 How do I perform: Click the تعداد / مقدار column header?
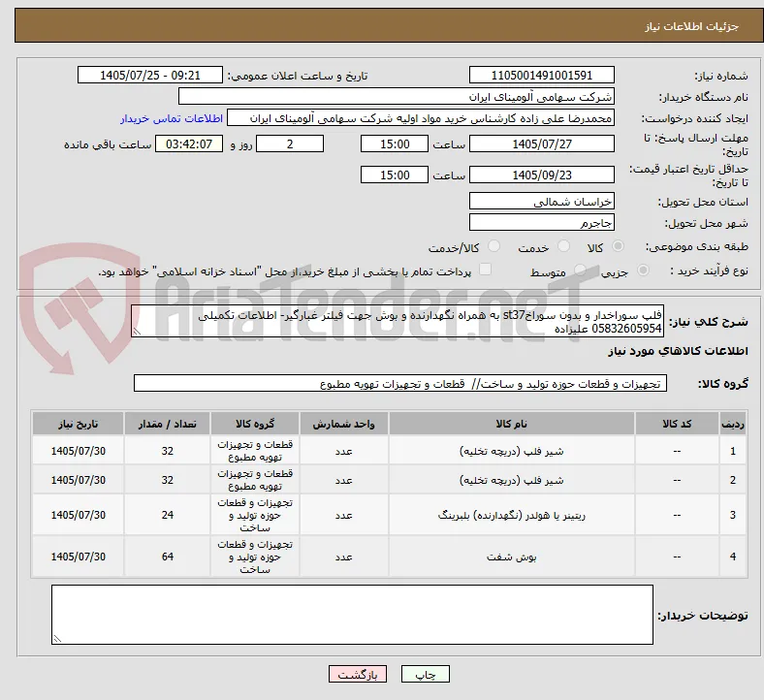167,424
